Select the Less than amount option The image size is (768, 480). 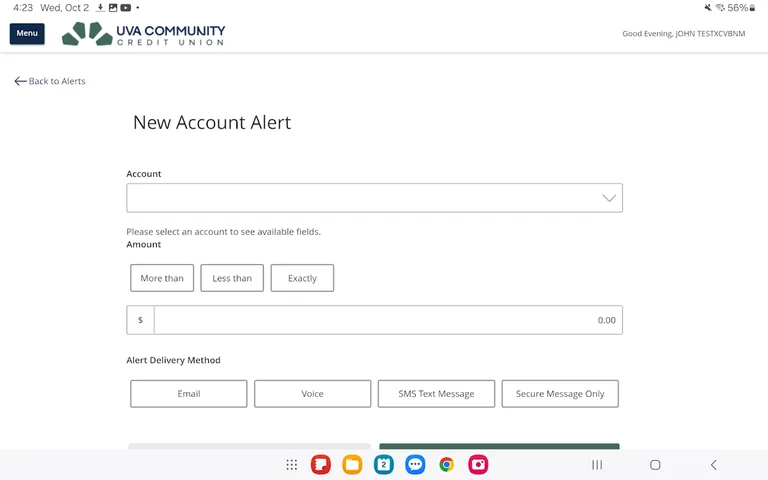232,278
